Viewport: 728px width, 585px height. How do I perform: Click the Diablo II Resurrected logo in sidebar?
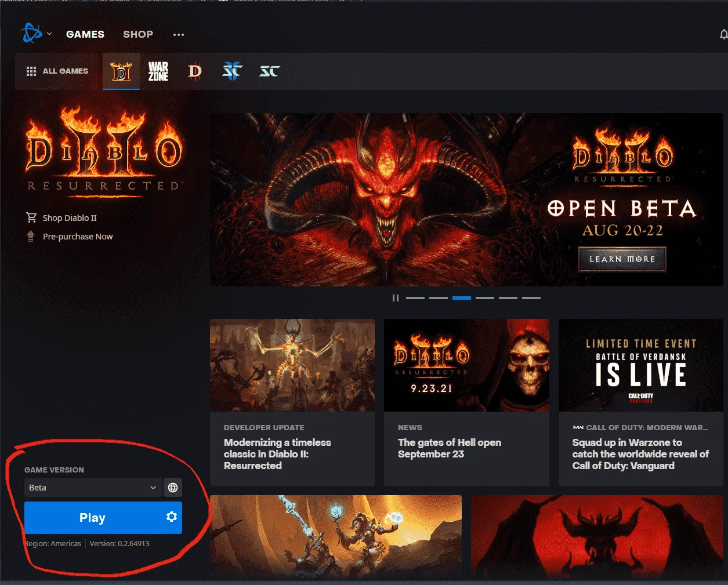click(104, 151)
